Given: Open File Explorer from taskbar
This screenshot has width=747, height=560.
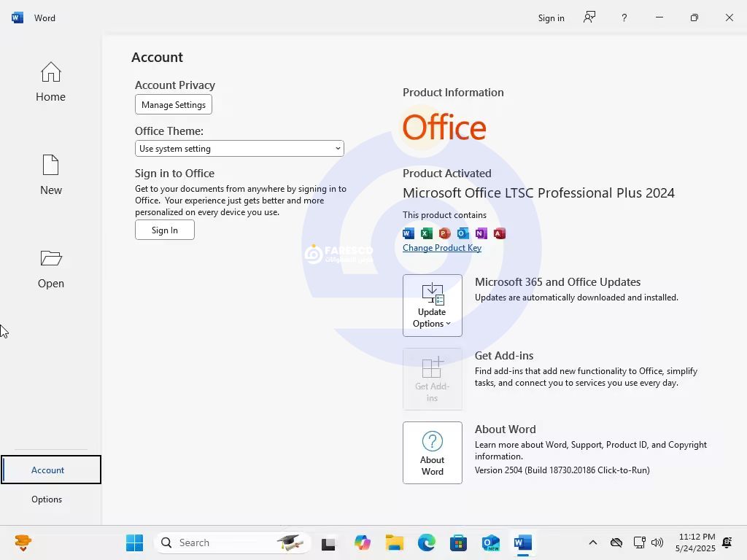Looking at the screenshot, I should click(x=395, y=542).
